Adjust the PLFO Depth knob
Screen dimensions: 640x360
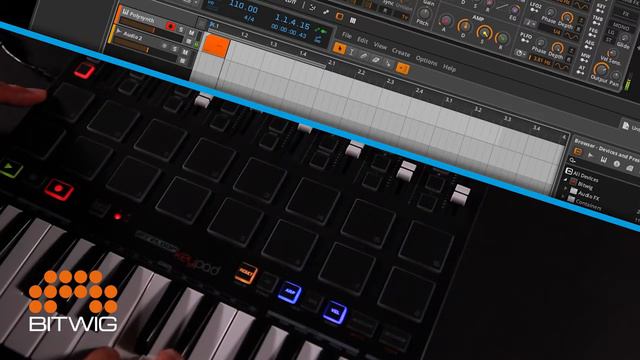pos(558,48)
